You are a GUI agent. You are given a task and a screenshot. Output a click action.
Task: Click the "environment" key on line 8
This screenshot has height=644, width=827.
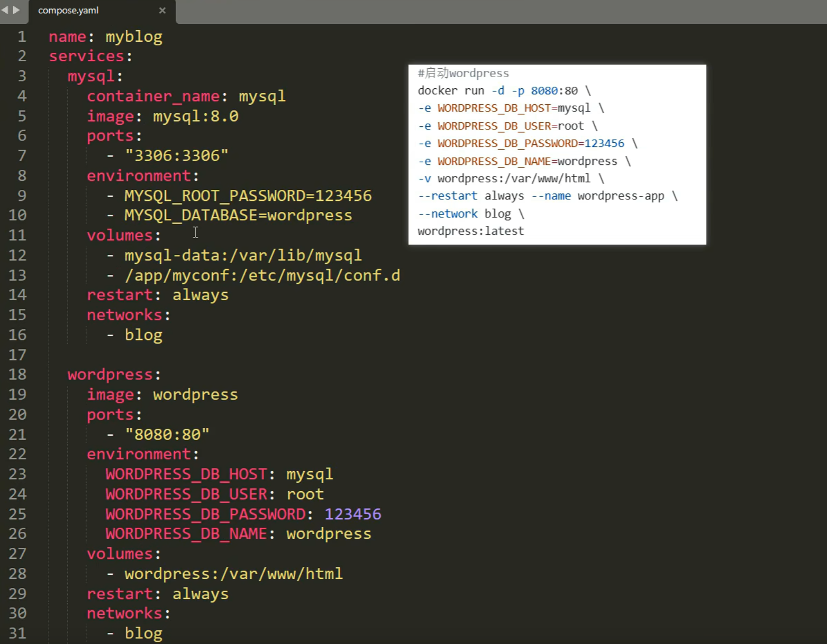(x=139, y=176)
